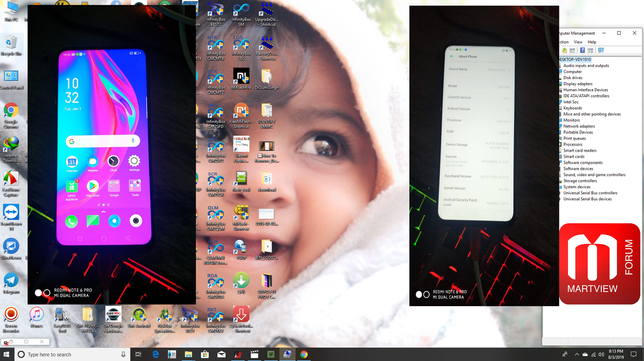Select Network adapters in device list
The width and height of the screenshot is (644, 361).
[x=579, y=126]
